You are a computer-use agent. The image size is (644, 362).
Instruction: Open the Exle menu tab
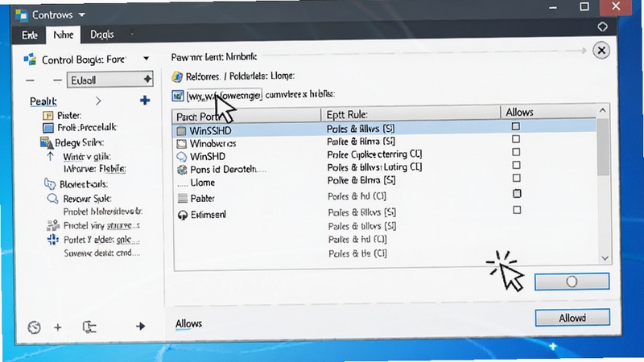(30, 35)
